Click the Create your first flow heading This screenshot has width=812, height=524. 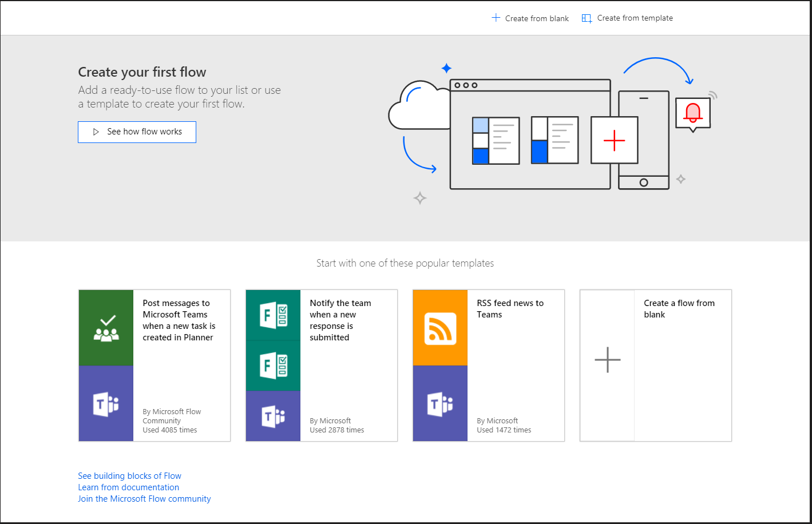[142, 72]
